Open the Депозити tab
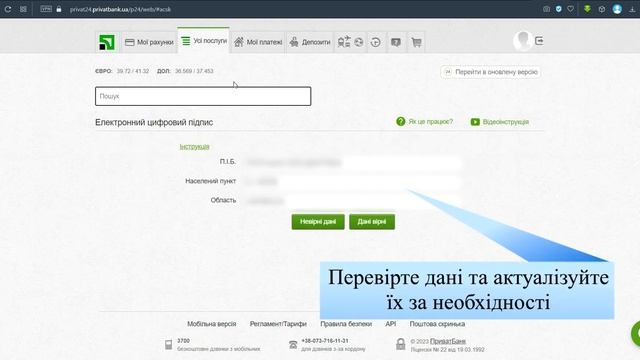The image size is (640, 360). [x=310, y=42]
